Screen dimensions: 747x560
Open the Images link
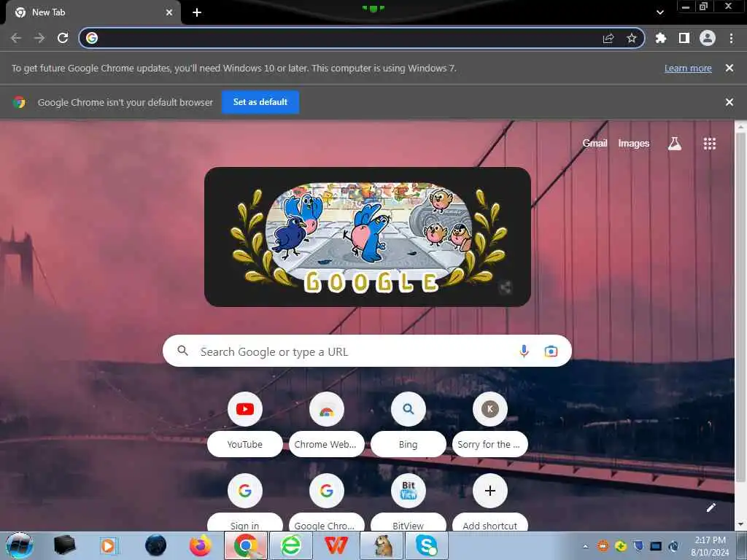[x=634, y=144]
